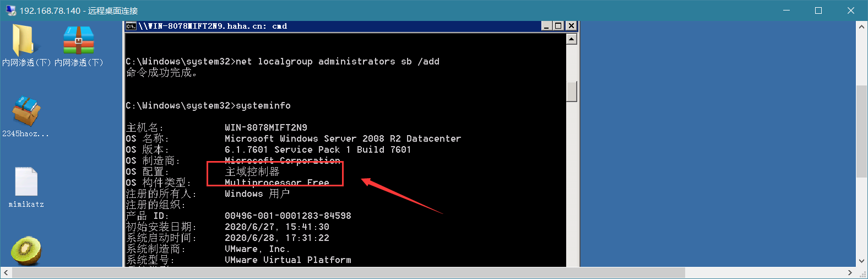Maximize the inner cmd window
This screenshot has height=279, width=868.
[558, 26]
